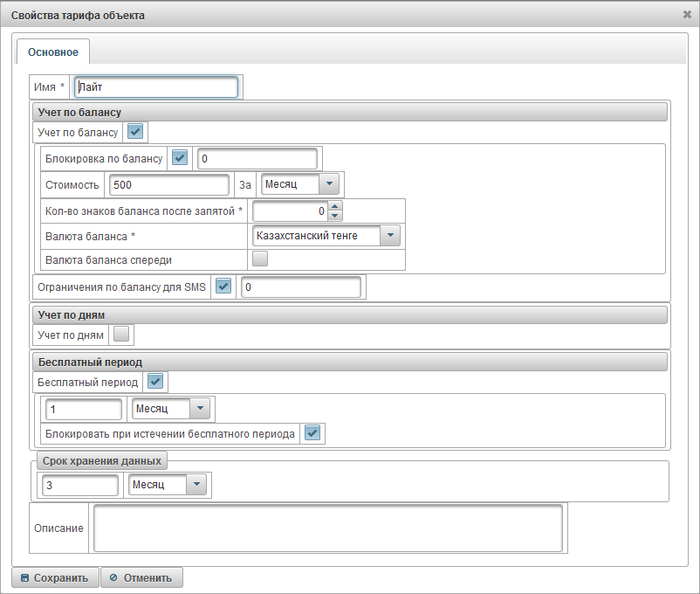700x594 pixels.
Task: Disable the Блокировка по балансу checkbox
Action: 180,158
